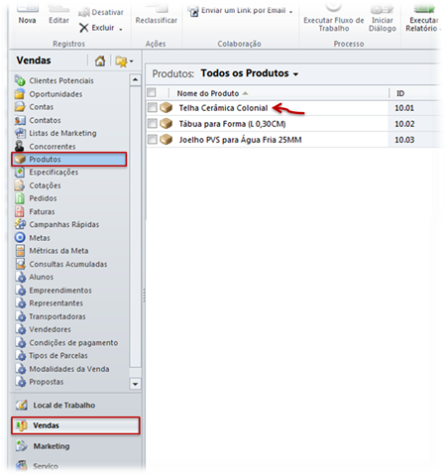Open the Metas target icon

click(x=20, y=238)
